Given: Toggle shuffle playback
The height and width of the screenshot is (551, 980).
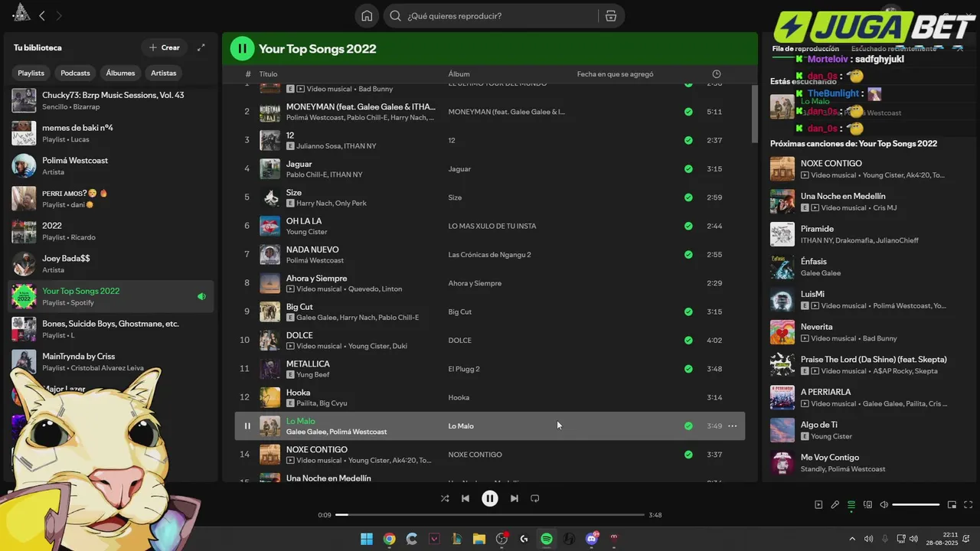Looking at the screenshot, I should point(445,498).
